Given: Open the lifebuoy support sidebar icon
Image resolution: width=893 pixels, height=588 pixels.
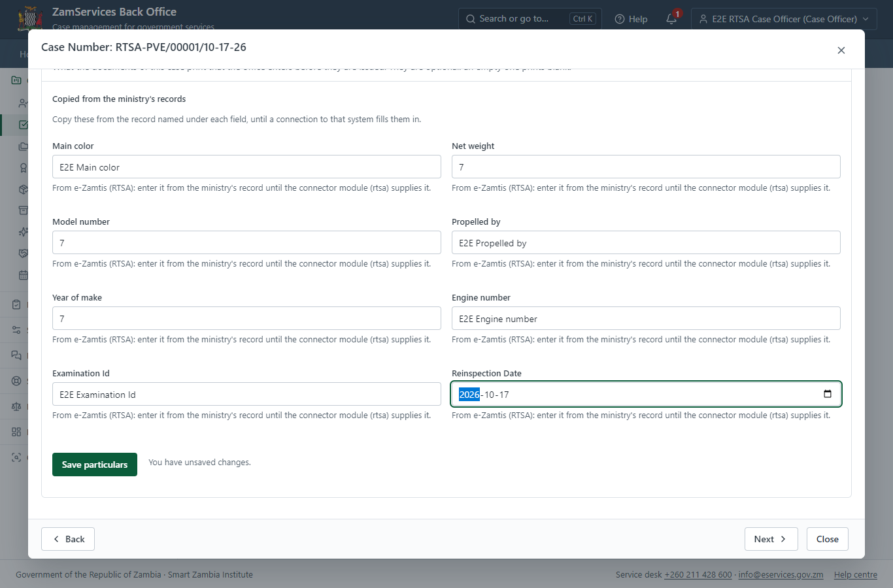Looking at the screenshot, I should click(16, 381).
